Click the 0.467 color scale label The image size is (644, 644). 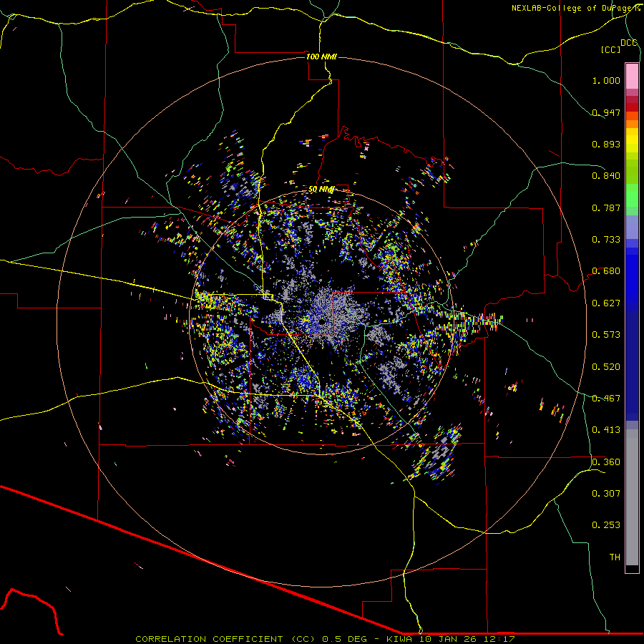(x=606, y=399)
